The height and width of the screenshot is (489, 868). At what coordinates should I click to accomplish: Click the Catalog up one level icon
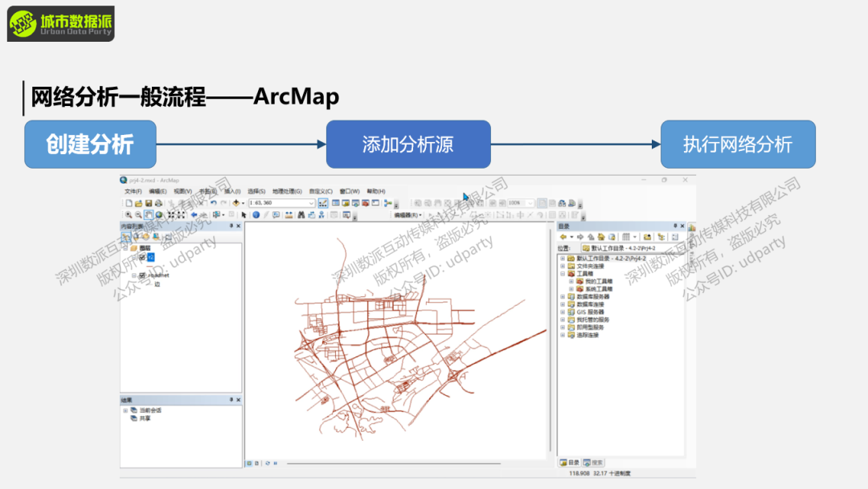click(591, 238)
